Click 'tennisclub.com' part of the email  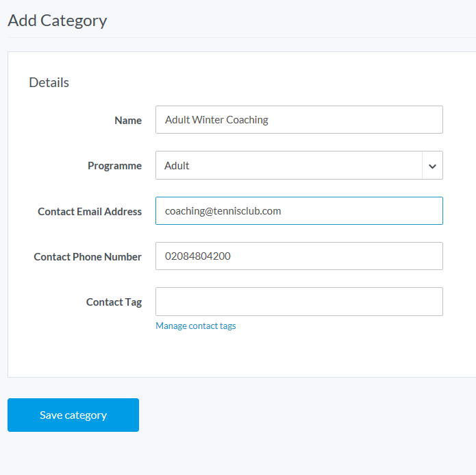tap(247, 211)
